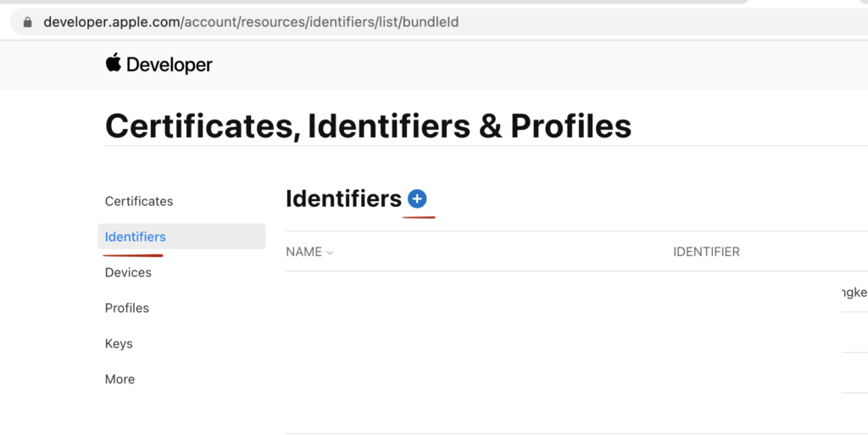Screen dimensions: 868x435
Task: Open Profiles from the sidebar
Action: coord(127,308)
